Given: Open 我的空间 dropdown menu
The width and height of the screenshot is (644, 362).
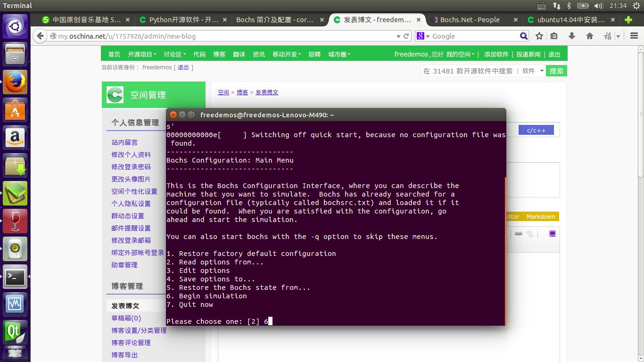Looking at the screenshot, I should click(x=460, y=54).
